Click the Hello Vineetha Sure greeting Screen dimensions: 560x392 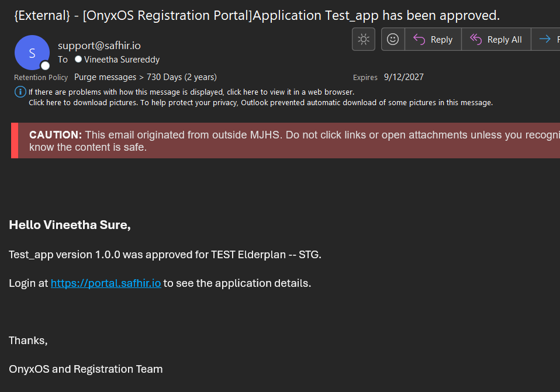point(70,225)
